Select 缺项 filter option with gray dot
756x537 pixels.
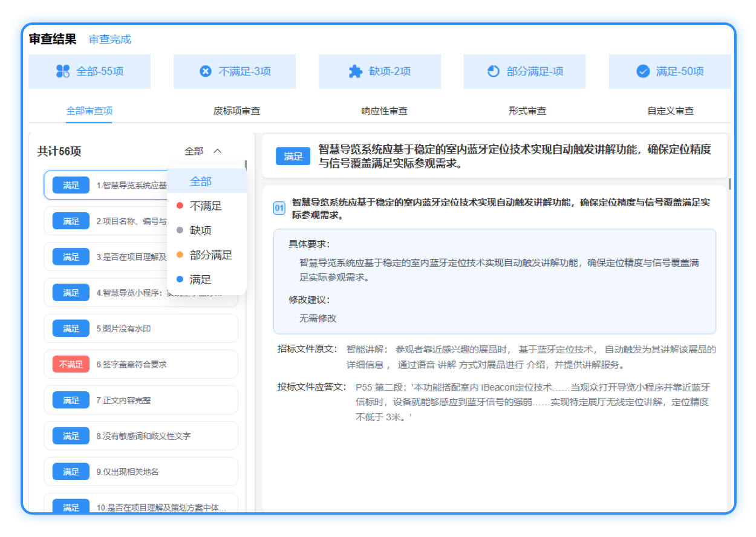(x=200, y=230)
